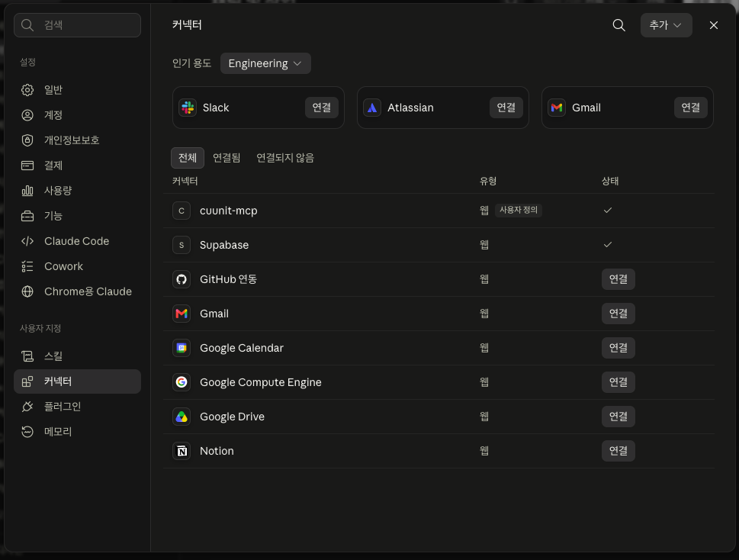The height and width of the screenshot is (560, 739).
Task: Open the 추가 dropdown button
Action: point(666,25)
